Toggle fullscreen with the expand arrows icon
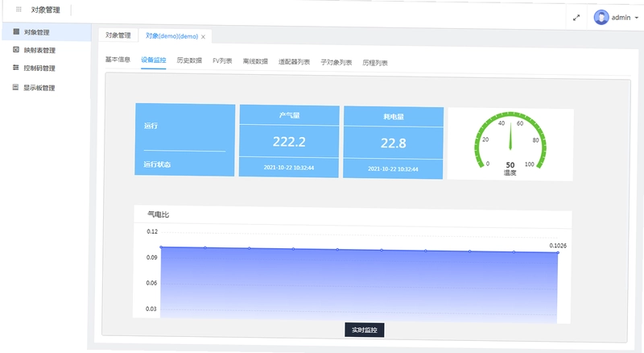The width and height of the screenshot is (644, 353). click(576, 18)
